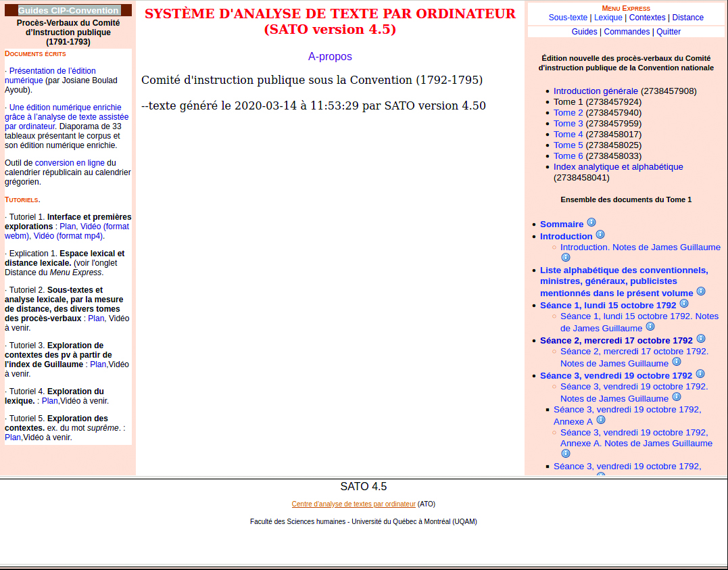Click info icon under Introduction Notes de Guillaume
The image size is (728, 570).
coord(566,258)
